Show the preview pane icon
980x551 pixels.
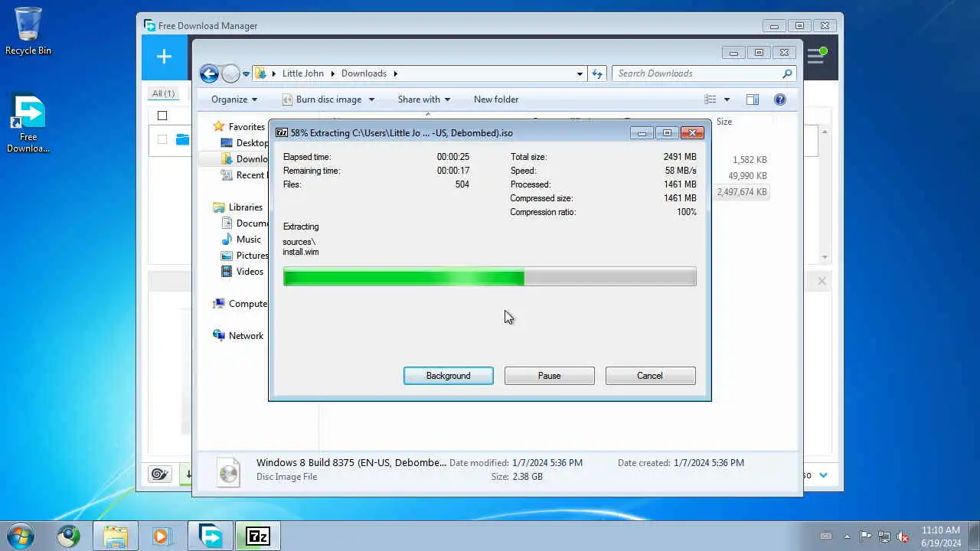753,99
